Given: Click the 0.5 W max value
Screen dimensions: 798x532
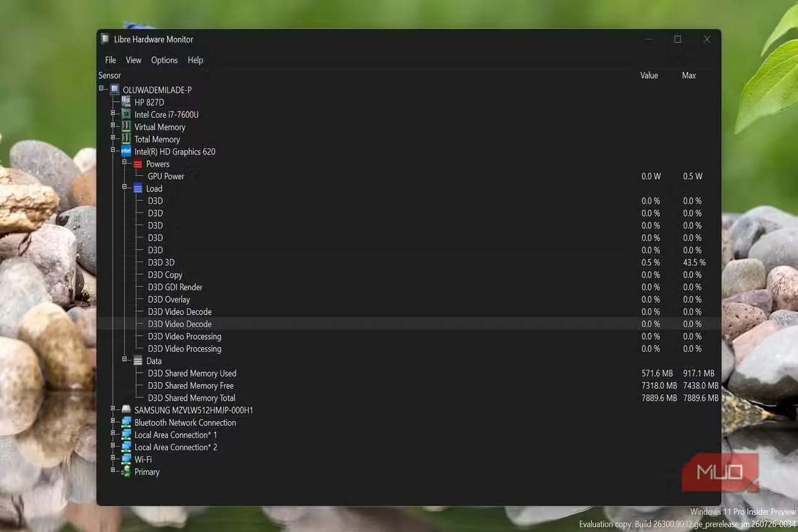Looking at the screenshot, I should click(693, 176).
